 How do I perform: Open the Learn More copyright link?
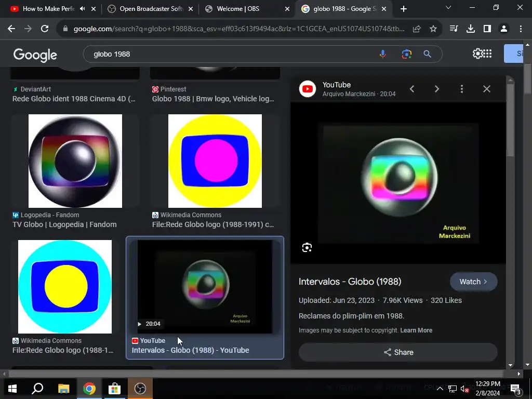416,330
